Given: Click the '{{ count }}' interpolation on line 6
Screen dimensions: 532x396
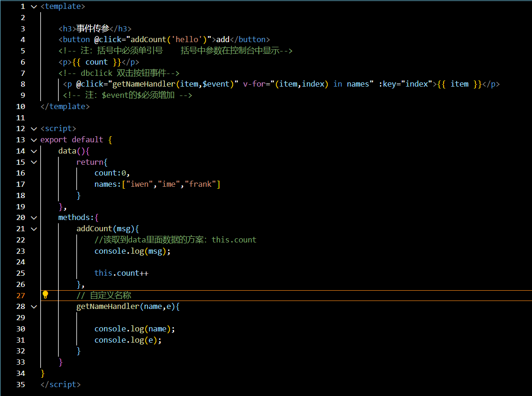Looking at the screenshot, I should 96,62.
